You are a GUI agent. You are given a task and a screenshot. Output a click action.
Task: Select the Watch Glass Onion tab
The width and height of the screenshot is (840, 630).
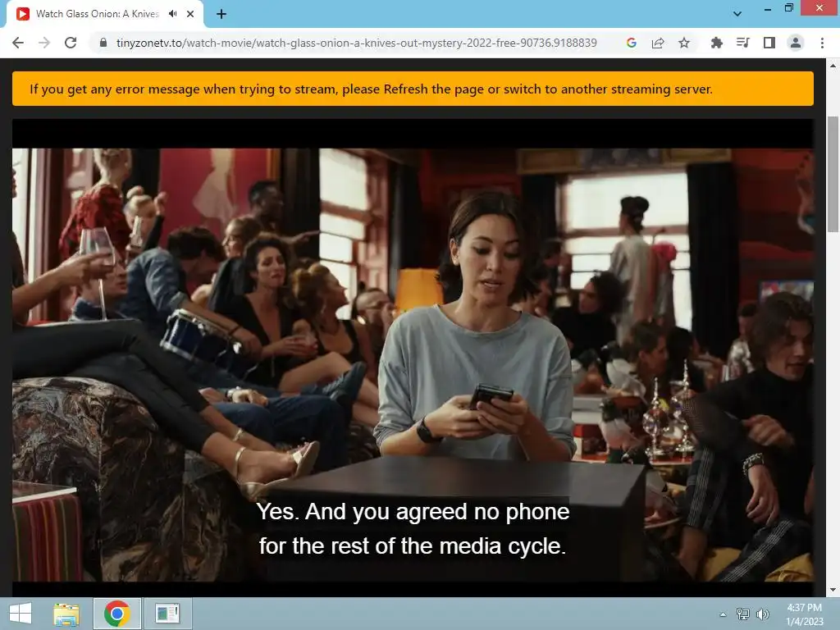104,14
